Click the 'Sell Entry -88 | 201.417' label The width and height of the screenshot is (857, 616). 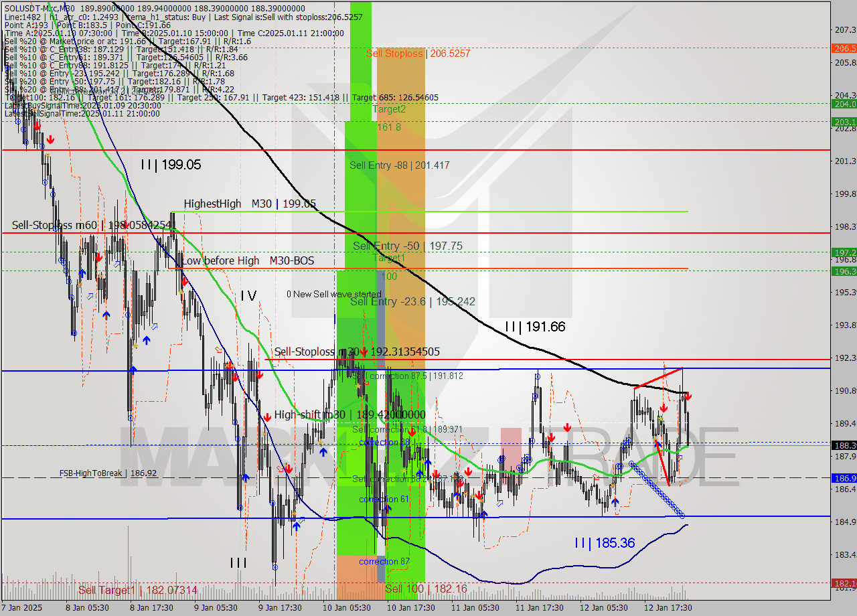coord(400,165)
